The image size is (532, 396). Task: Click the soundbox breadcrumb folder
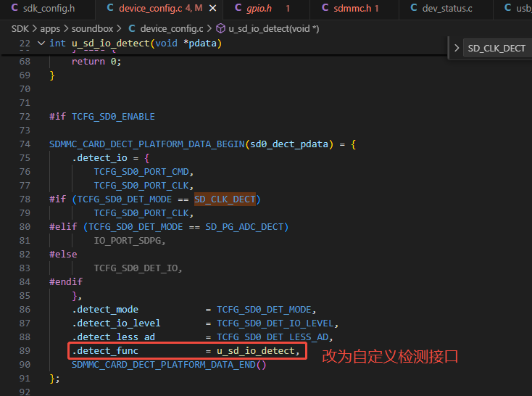point(92,29)
